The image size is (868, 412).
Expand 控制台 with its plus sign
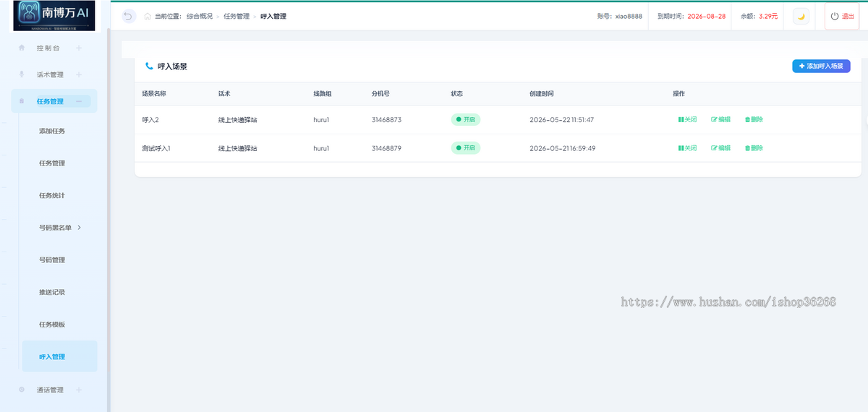79,48
